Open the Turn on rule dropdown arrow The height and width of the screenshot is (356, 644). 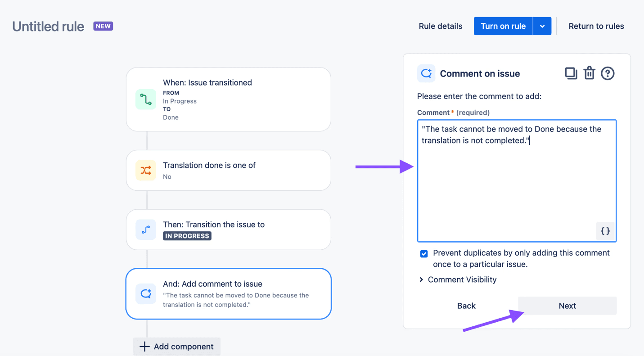(542, 26)
